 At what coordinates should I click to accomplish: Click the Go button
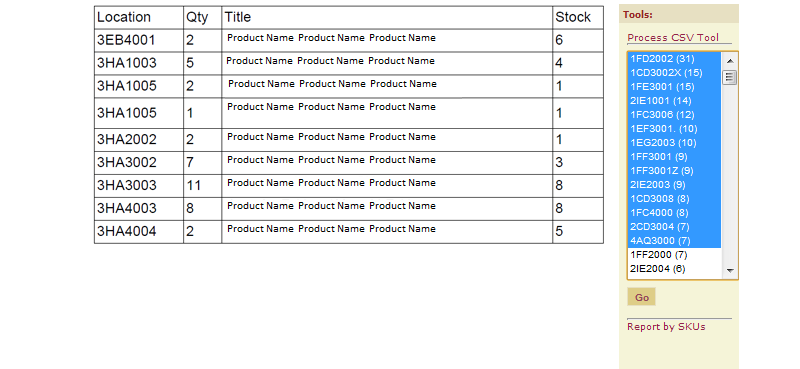(642, 297)
